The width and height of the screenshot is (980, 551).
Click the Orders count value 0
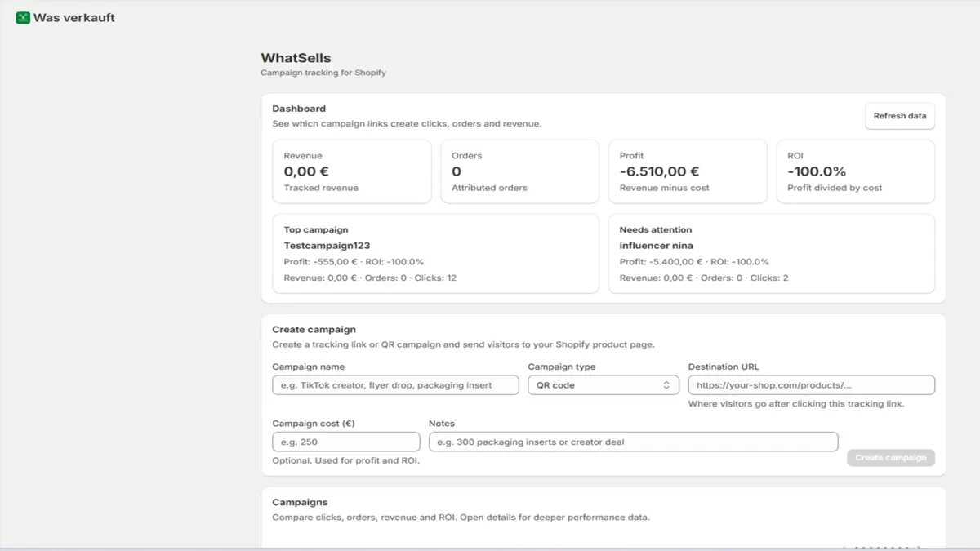tap(457, 171)
